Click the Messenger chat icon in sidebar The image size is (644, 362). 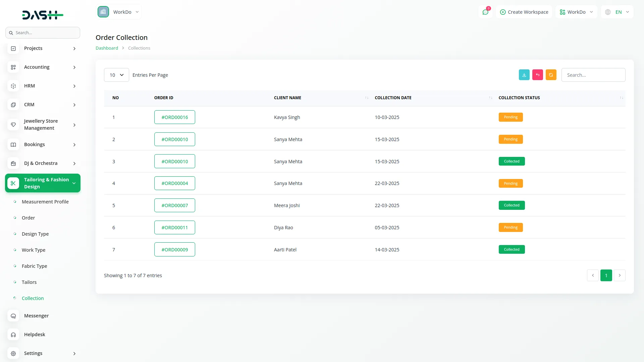13,316
